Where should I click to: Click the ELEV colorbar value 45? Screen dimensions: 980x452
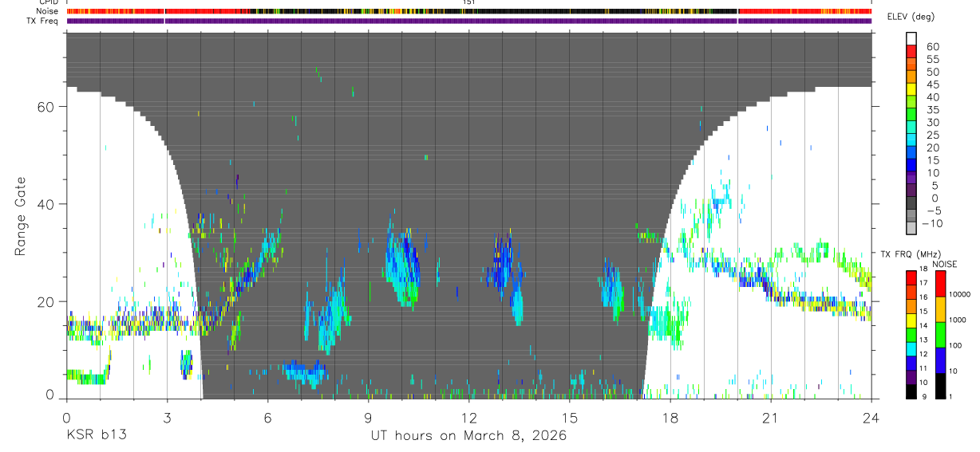pyautogui.click(x=932, y=85)
